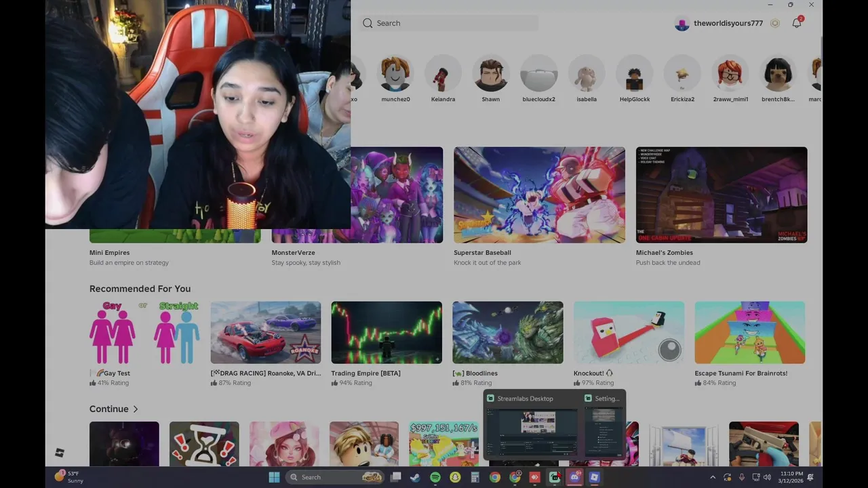
Task: Click the Windows taskbar search box
Action: pyautogui.click(x=335, y=477)
